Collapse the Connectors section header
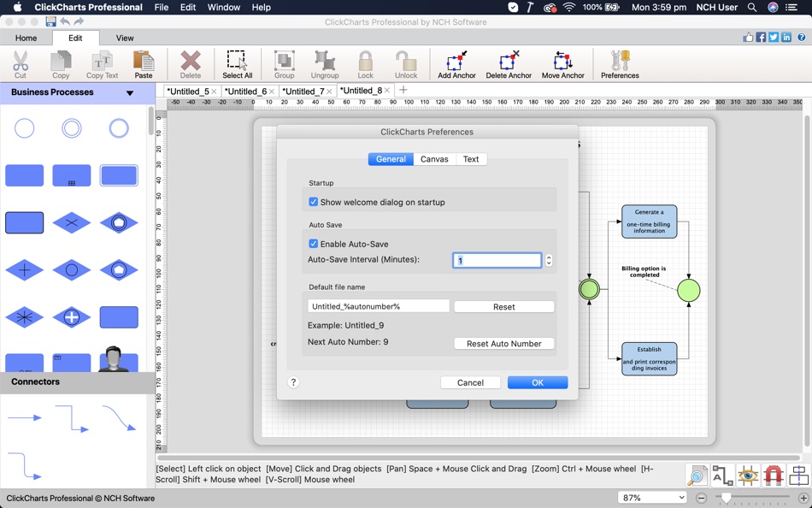The height and width of the screenshot is (508, 812). (x=77, y=382)
